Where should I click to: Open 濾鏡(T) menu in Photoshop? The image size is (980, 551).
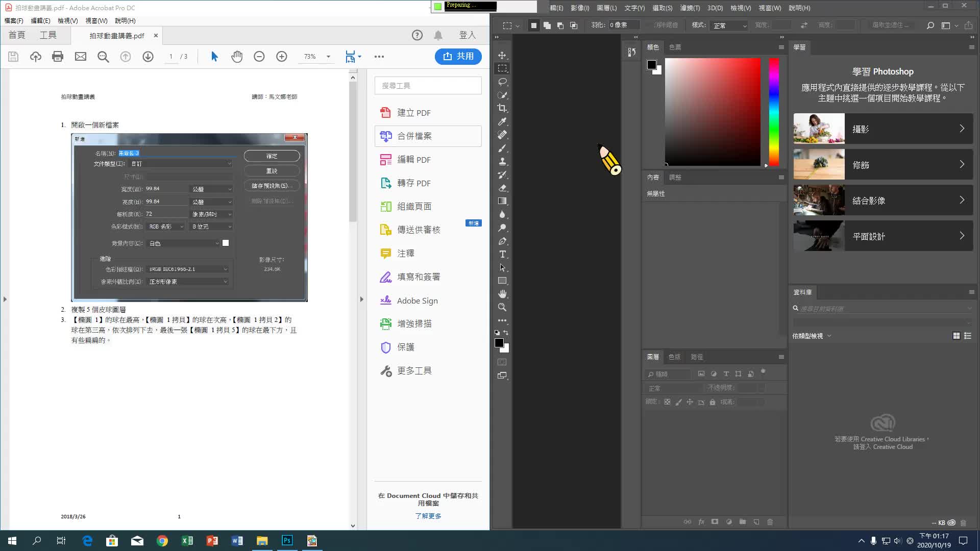tap(690, 8)
